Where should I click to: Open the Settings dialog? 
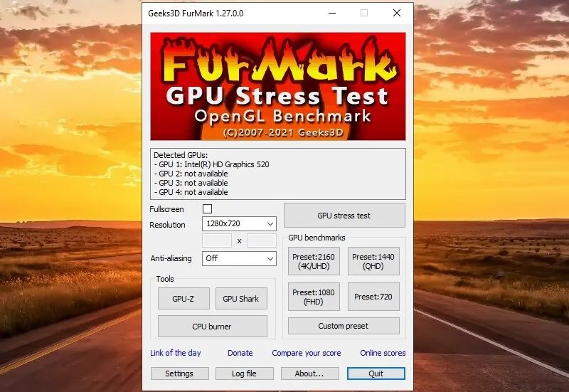[180, 374]
